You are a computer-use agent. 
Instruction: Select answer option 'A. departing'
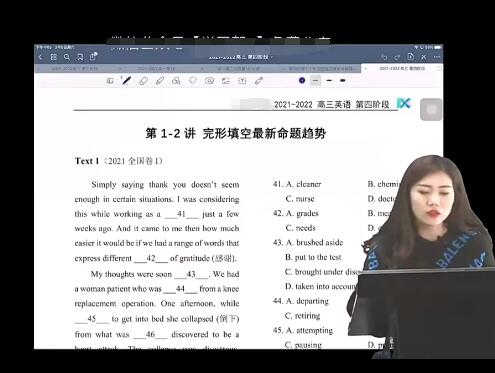point(307,301)
